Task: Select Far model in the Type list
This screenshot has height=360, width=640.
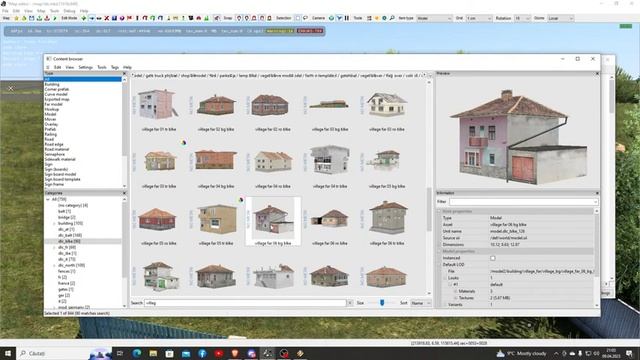Action: [53, 104]
